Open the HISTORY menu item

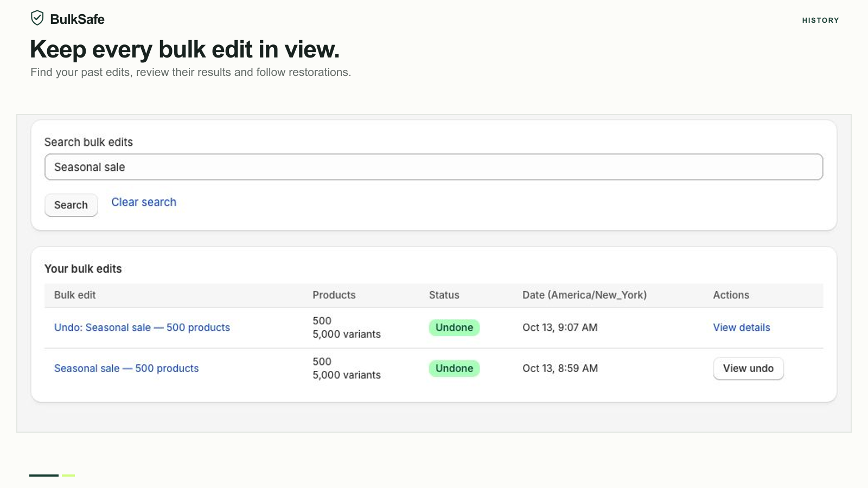pos(820,20)
